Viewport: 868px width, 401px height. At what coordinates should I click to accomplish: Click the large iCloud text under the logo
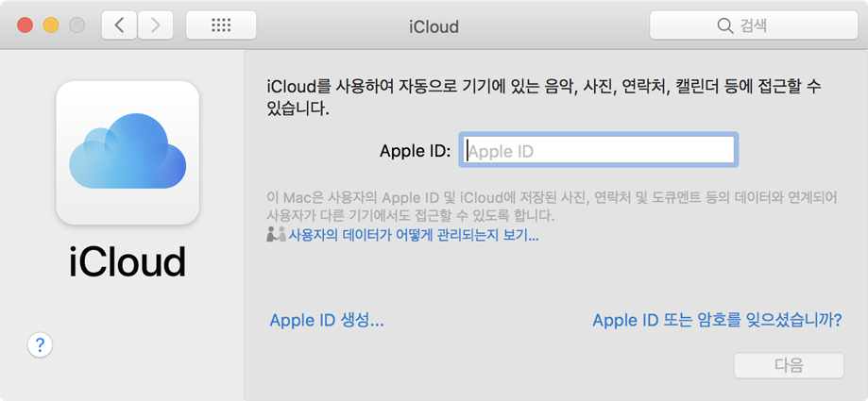pos(128,261)
